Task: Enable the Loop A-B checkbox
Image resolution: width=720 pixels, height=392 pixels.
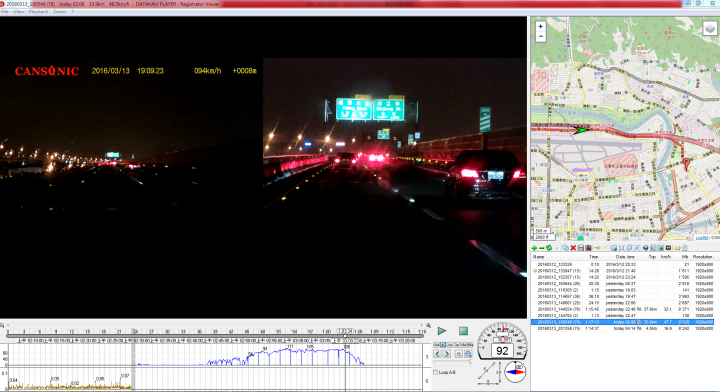Action: pyautogui.click(x=435, y=372)
